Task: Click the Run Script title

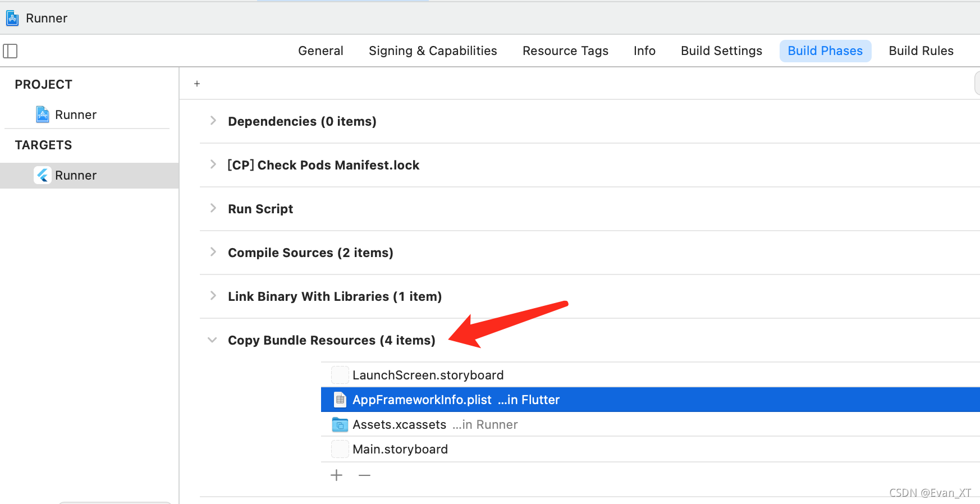Action: point(260,209)
